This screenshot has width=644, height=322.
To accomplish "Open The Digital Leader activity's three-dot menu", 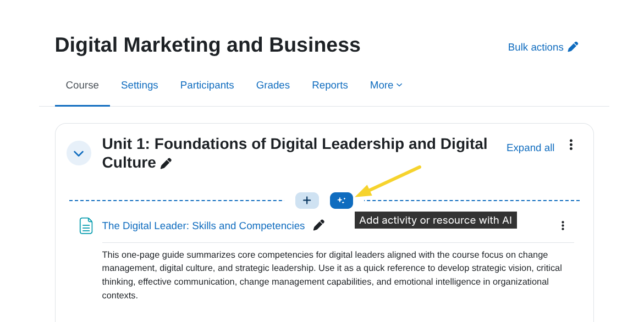I will pyautogui.click(x=562, y=225).
